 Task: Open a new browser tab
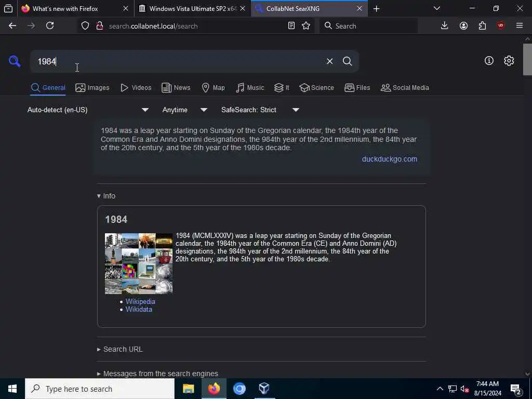click(x=376, y=9)
